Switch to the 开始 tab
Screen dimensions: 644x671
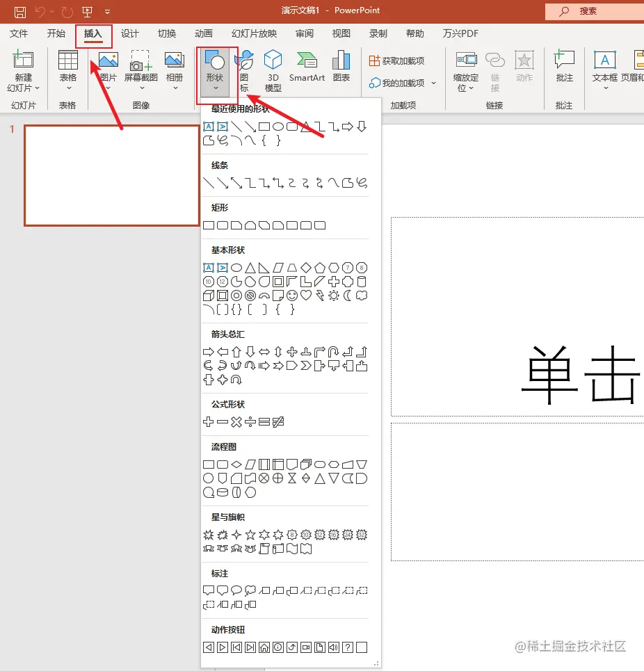click(56, 33)
